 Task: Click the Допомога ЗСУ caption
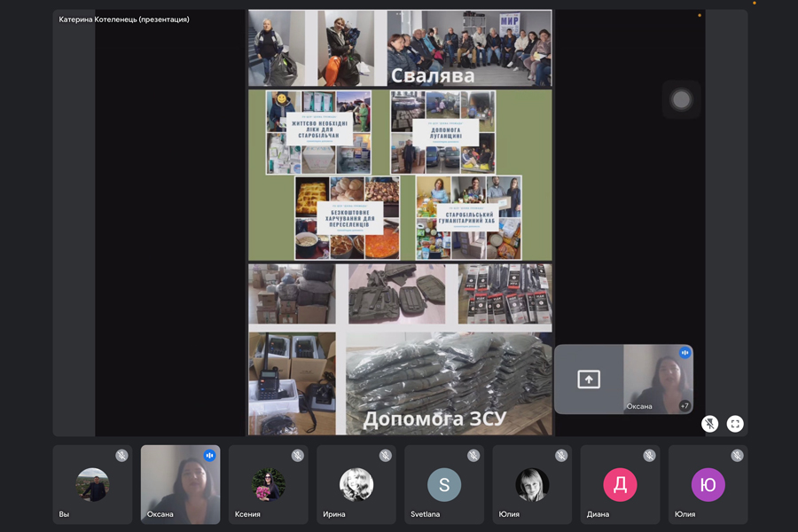pyautogui.click(x=434, y=419)
